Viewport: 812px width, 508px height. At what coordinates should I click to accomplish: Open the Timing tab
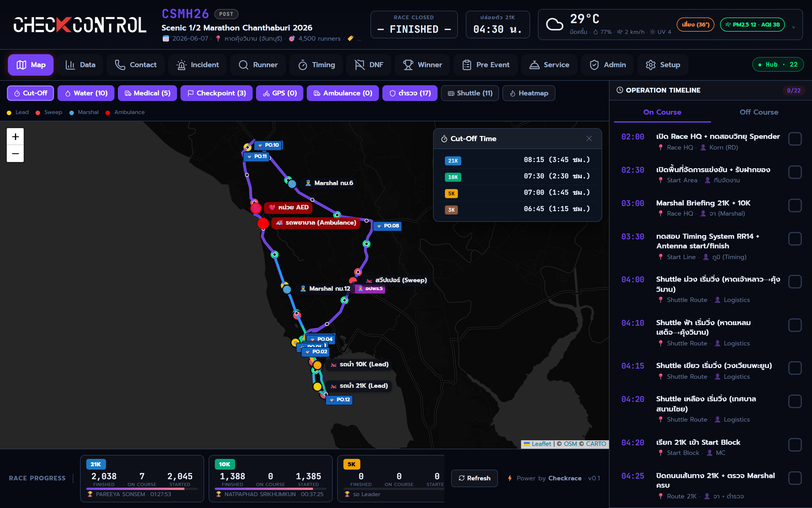(x=316, y=65)
